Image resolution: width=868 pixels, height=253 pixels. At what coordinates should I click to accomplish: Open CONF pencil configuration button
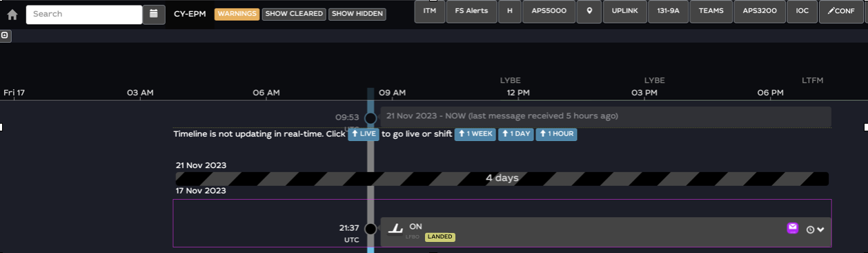pyautogui.click(x=841, y=11)
